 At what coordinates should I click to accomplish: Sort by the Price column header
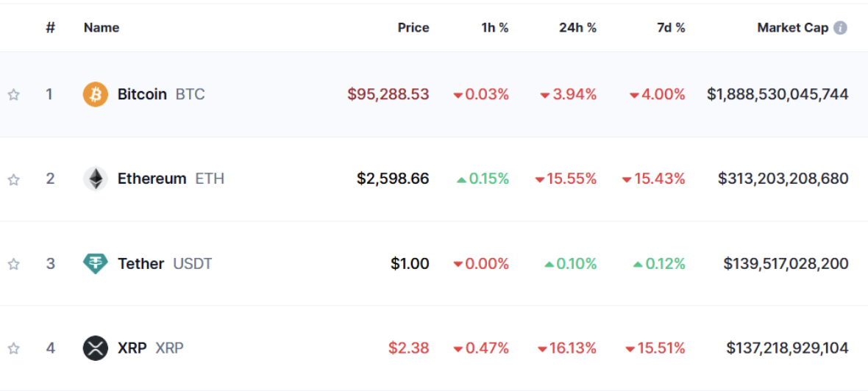point(413,28)
